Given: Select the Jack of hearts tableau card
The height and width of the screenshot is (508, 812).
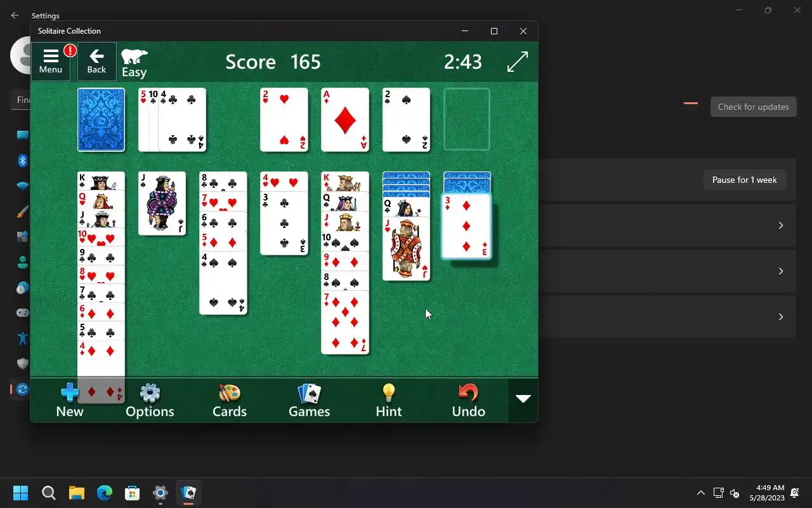Looking at the screenshot, I should (x=406, y=249).
